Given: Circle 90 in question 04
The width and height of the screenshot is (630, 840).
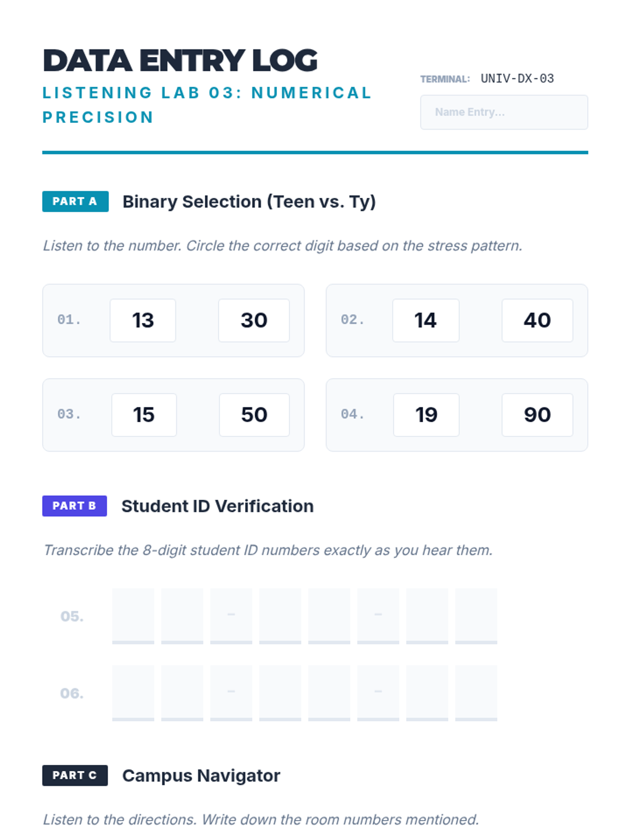Looking at the screenshot, I should (537, 415).
